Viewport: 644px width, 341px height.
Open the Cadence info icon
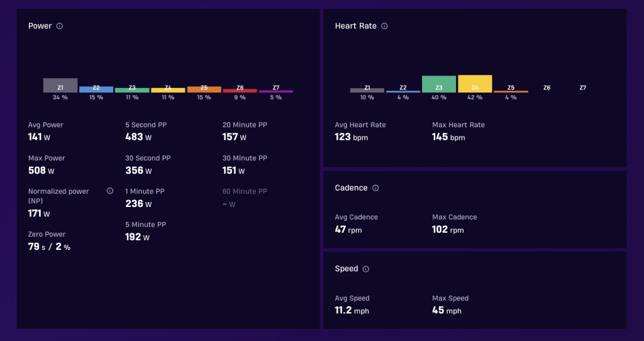pos(375,187)
